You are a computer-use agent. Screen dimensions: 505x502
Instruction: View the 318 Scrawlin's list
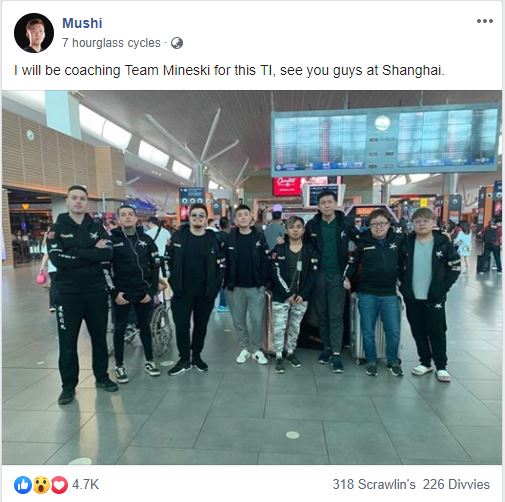coord(374,484)
